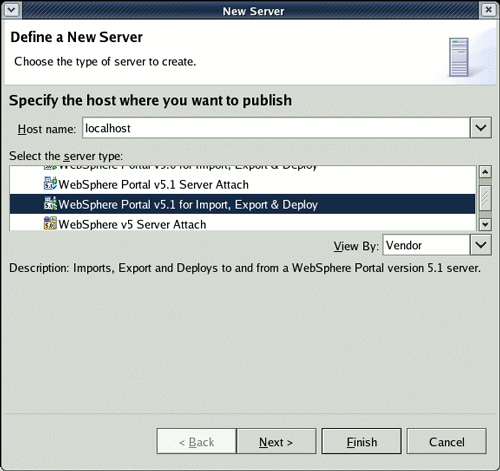The image size is (500, 471).
Task: Click the WebSphere v5 Server Attach icon
Action: click(x=50, y=223)
